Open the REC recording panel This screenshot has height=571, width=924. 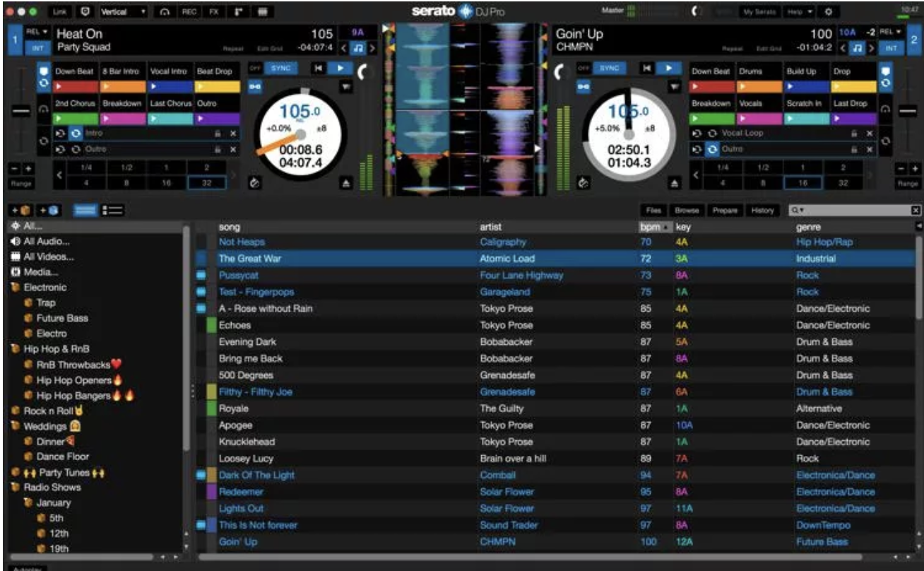point(189,12)
